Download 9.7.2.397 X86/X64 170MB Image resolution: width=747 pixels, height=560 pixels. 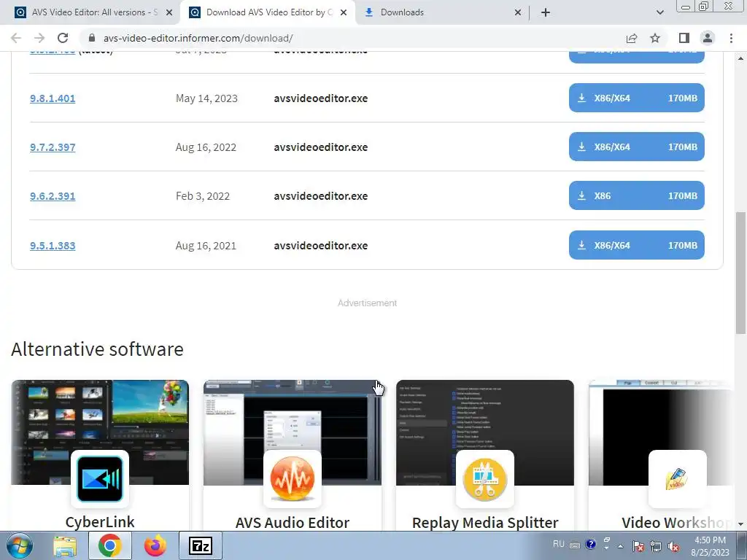(636, 147)
